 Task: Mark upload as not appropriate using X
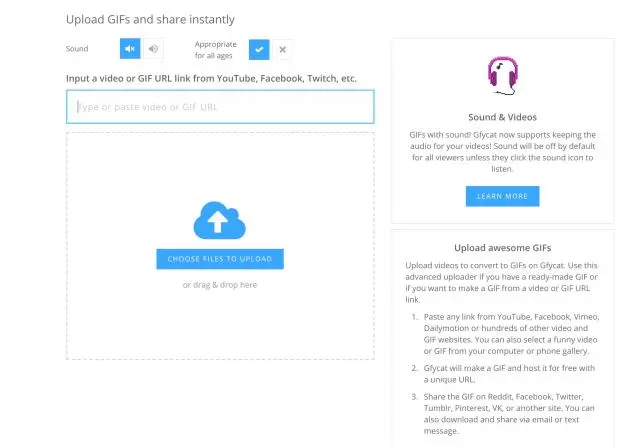[282, 48]
